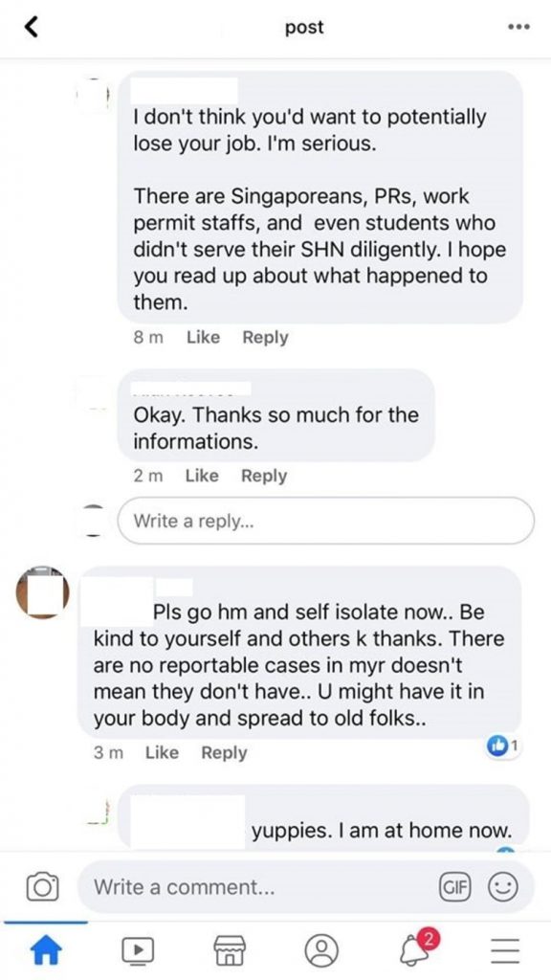Switch to the Watch video tab
This screenshot has height=980, width=551.
[138, 950]
